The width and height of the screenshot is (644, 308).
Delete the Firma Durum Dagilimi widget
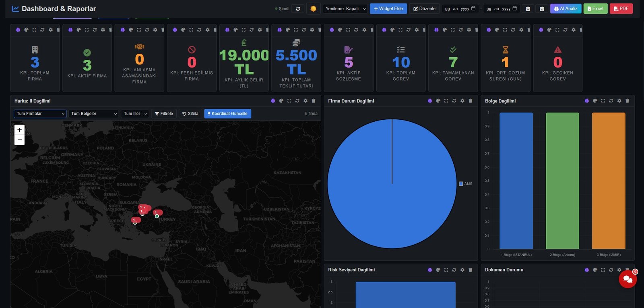click(470, 101)
